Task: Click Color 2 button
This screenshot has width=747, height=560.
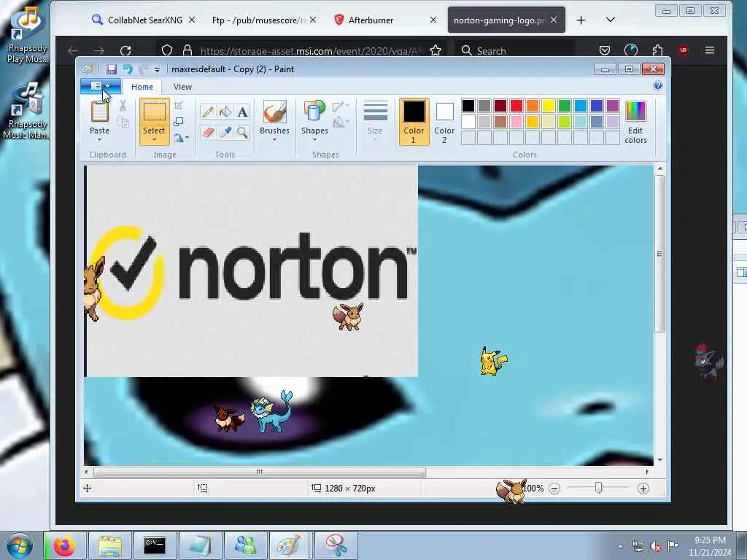Action: [x=444, y=122]
